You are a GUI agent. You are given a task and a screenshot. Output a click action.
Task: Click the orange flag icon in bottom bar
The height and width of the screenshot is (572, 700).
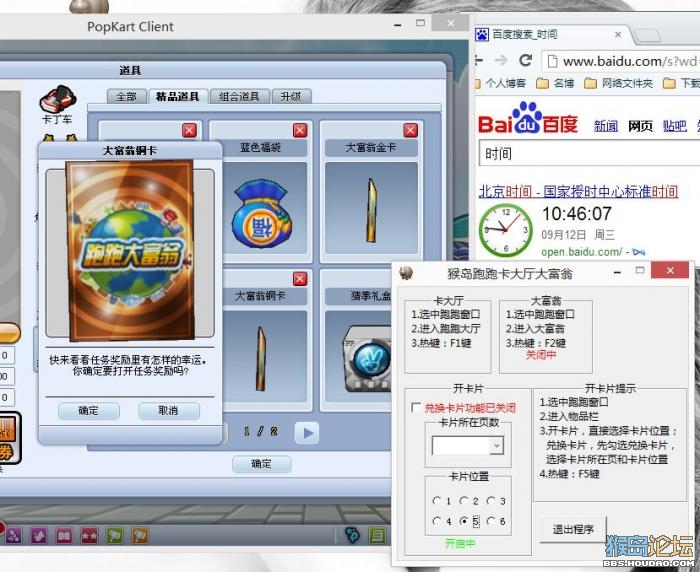tap(140, 535)
